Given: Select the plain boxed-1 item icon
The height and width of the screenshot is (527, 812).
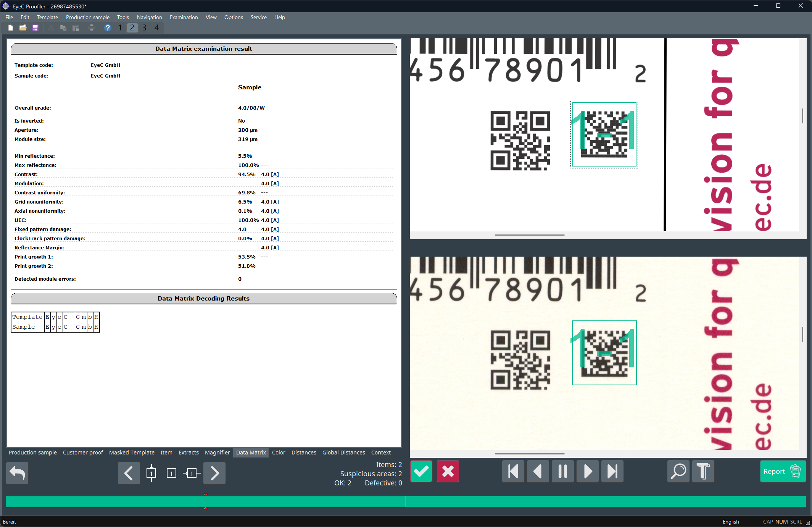Looking at the screenshot, I should tap(172, 474).
